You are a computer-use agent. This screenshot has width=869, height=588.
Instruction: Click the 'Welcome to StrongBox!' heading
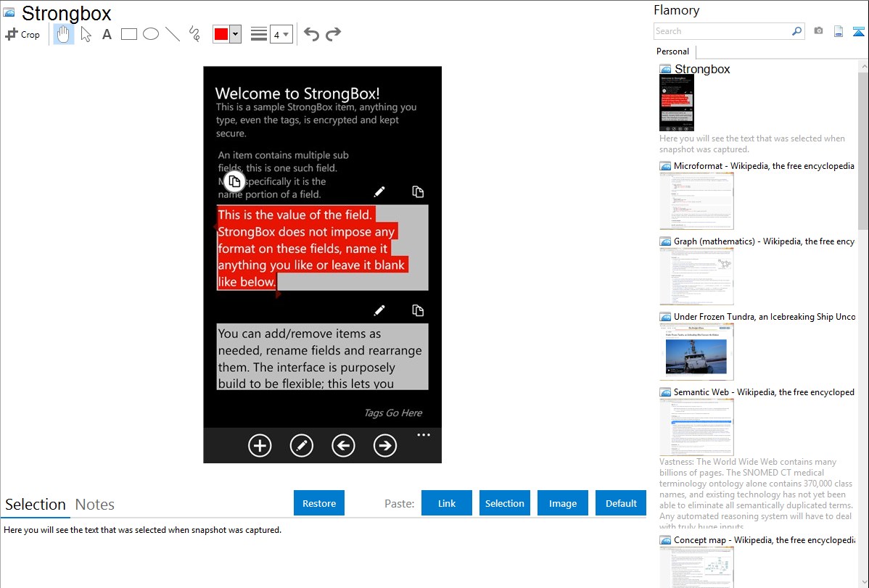point(297,93)
